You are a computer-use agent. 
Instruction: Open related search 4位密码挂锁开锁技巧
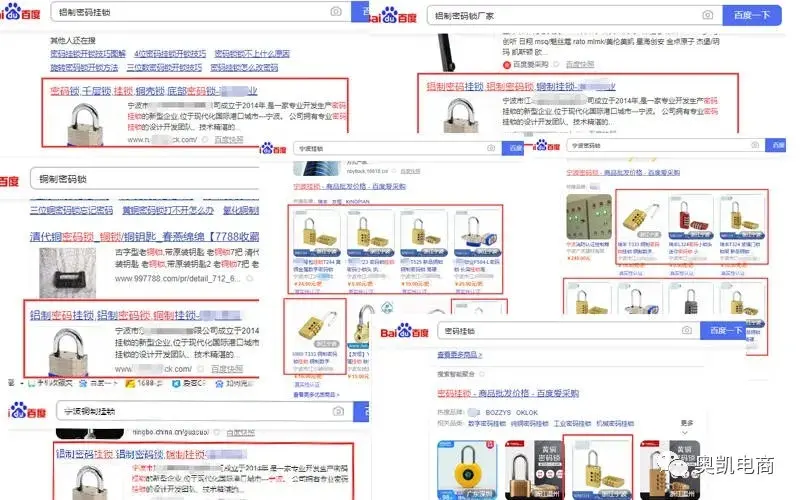170,54
